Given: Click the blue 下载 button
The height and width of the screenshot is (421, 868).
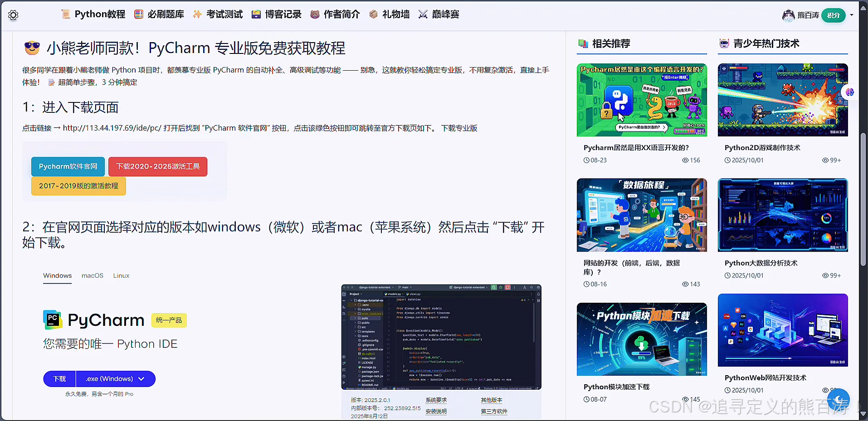Looking at the screenshot, I should click(x=59, y=379).
